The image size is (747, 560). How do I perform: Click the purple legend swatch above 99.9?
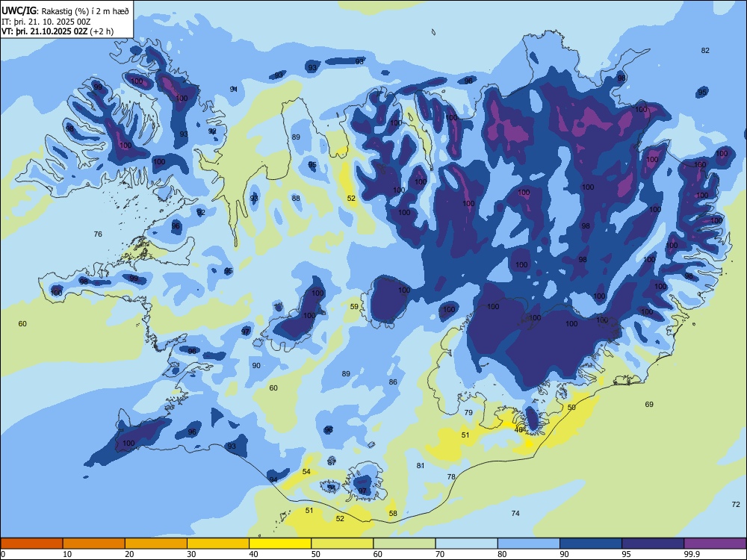pyautogui.click(x=715, y=544)
